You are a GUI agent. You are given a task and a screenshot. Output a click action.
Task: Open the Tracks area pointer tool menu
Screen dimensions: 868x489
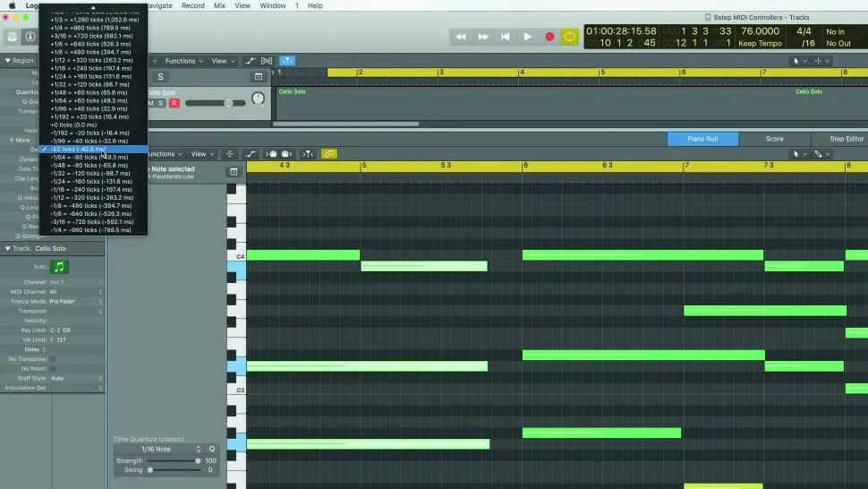point(800,61)
